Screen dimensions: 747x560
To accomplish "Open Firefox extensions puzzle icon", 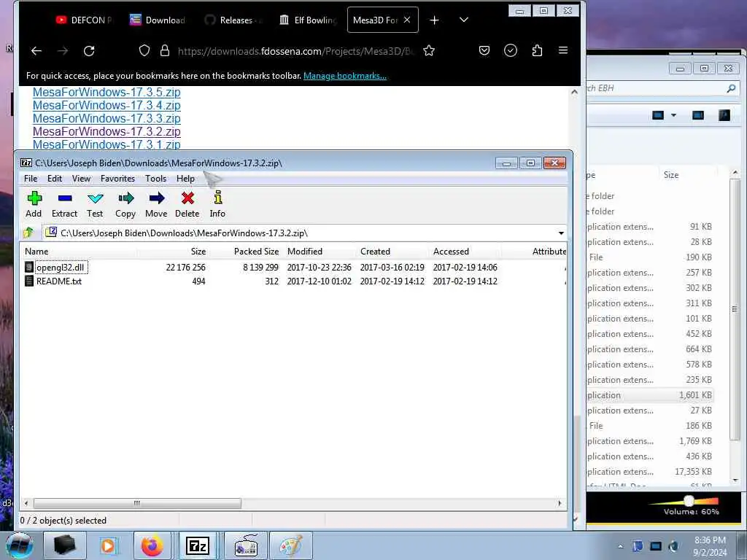I will click(537, 50).
